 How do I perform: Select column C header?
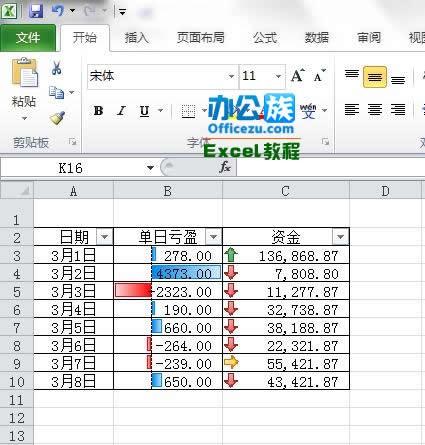286,191
